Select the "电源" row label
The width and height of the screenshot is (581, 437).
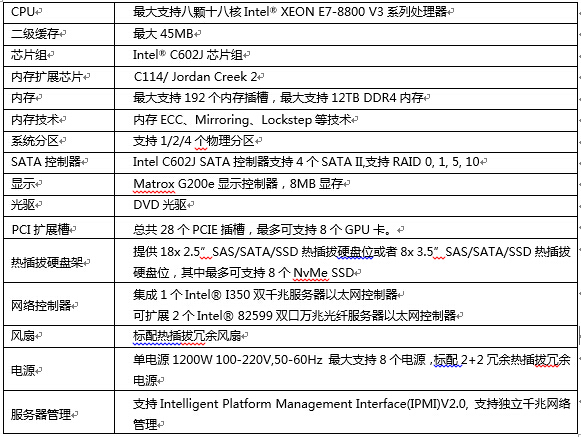(x=23, y=370)
